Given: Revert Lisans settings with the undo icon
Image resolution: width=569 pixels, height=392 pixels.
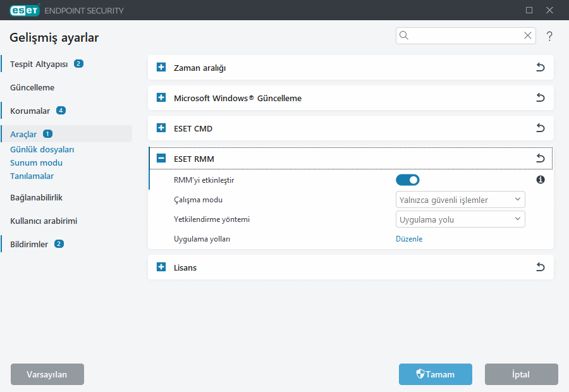Looking at the screenshot, I should (541, 267).
